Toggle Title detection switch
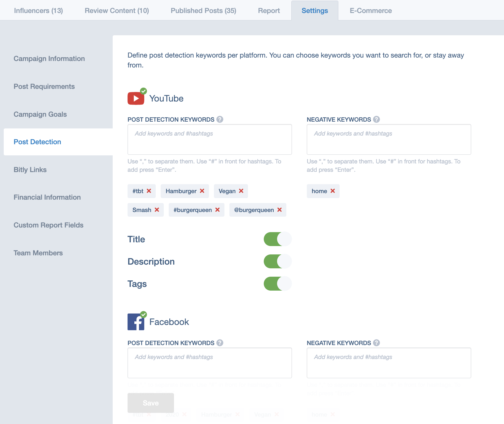The image size is (504, 424). click(278, 239)
